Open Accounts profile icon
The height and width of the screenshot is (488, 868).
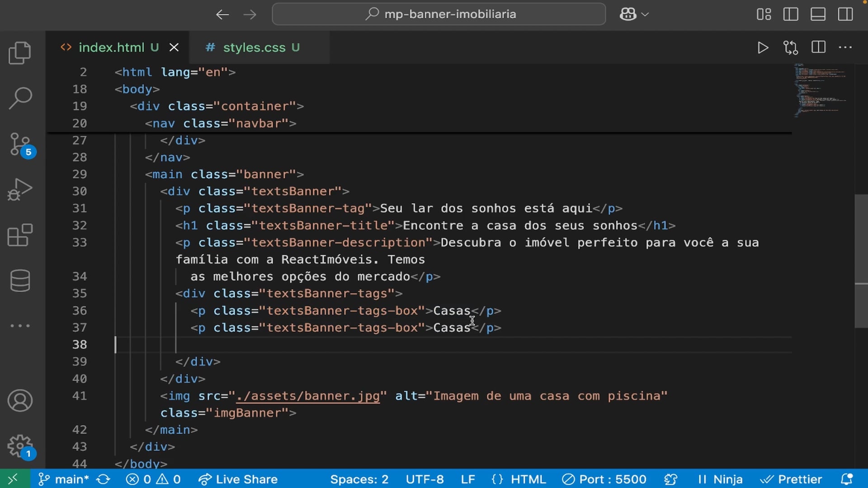20,401
